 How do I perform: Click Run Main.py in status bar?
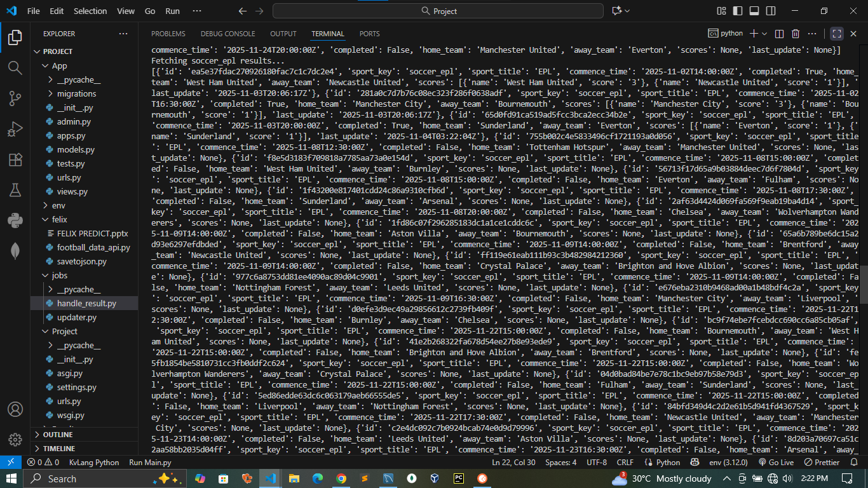[150, 463]
